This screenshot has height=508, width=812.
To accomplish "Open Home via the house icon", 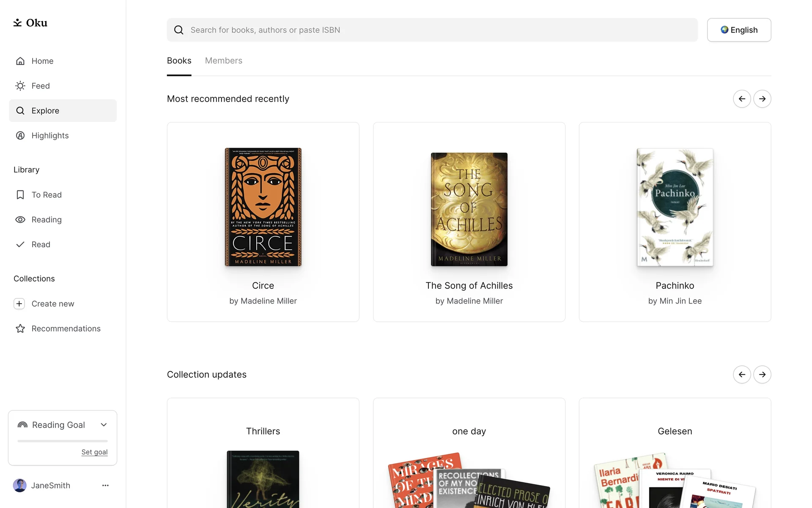I will pyautogui.click(x=20, y=61).
